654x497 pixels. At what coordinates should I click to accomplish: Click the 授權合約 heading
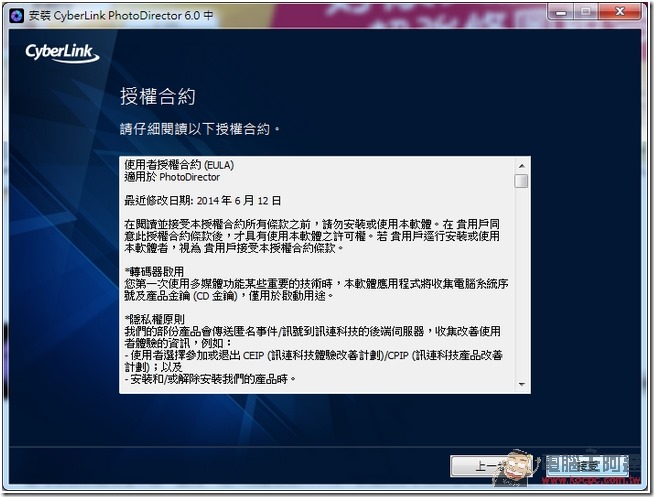click(x=157, y=97)
